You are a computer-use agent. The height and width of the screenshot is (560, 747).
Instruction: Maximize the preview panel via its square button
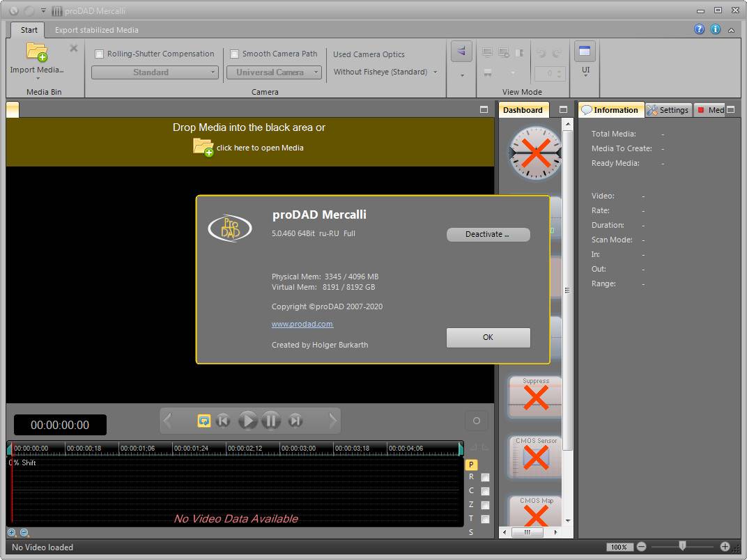tap(484, 109)
